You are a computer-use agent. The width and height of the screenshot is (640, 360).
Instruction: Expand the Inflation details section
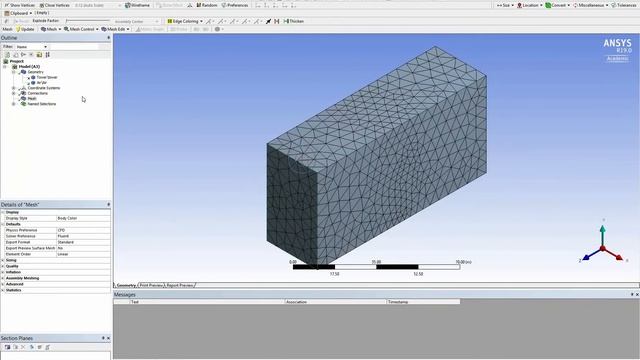click(x=3, y=272)
